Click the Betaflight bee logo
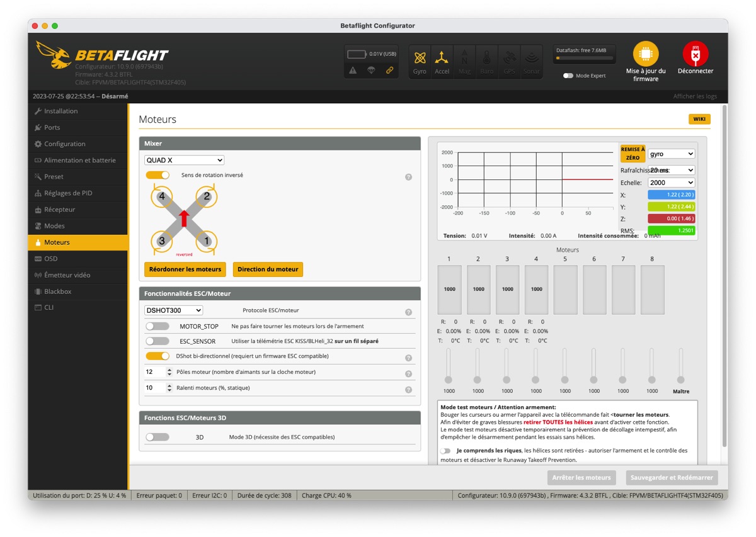This screenshot has width=756, height=537. [53, 55]
